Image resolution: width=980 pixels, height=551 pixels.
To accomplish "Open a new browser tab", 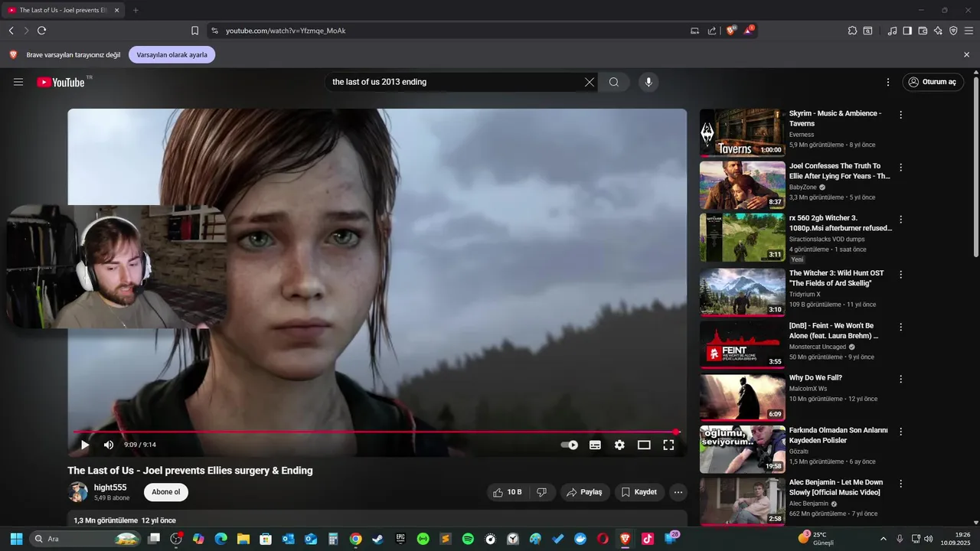I will tap(136, 10).
